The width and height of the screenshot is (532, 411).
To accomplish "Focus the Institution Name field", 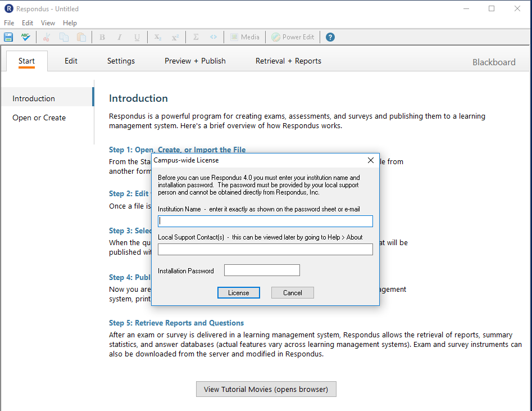I will (265, 221).
